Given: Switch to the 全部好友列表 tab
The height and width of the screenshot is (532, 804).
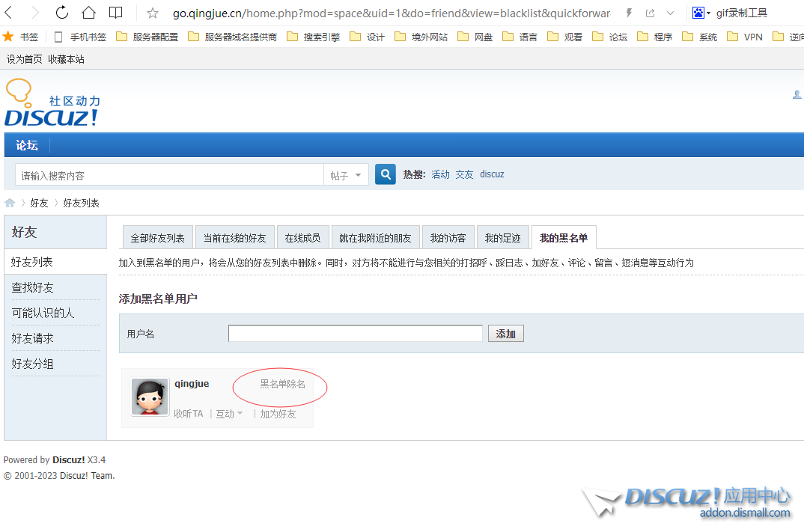Looking at the screenshot, I should pos(157,238).
